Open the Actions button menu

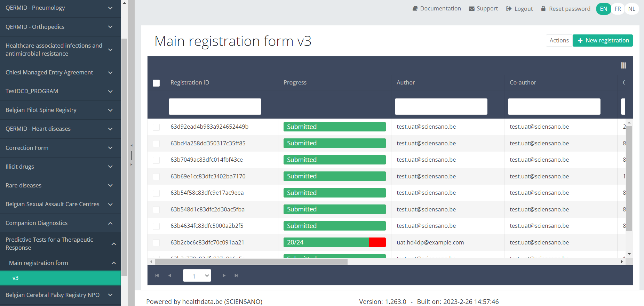(559, 40)
